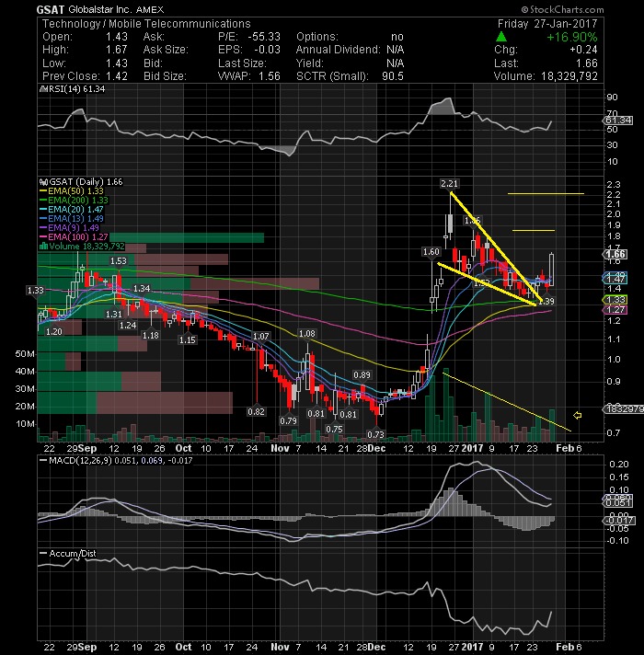
Task: Click the 0.82 price label
Action: click(256, 411)
